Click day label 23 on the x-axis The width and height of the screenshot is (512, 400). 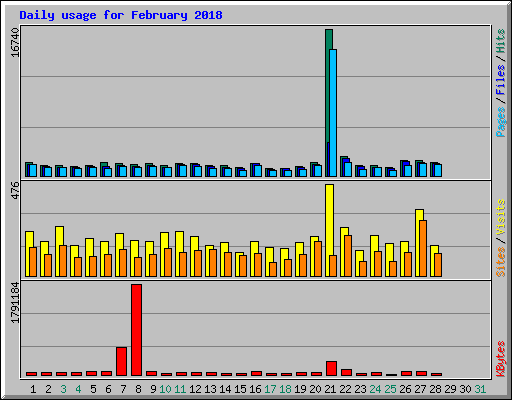(x=360, y=389)
